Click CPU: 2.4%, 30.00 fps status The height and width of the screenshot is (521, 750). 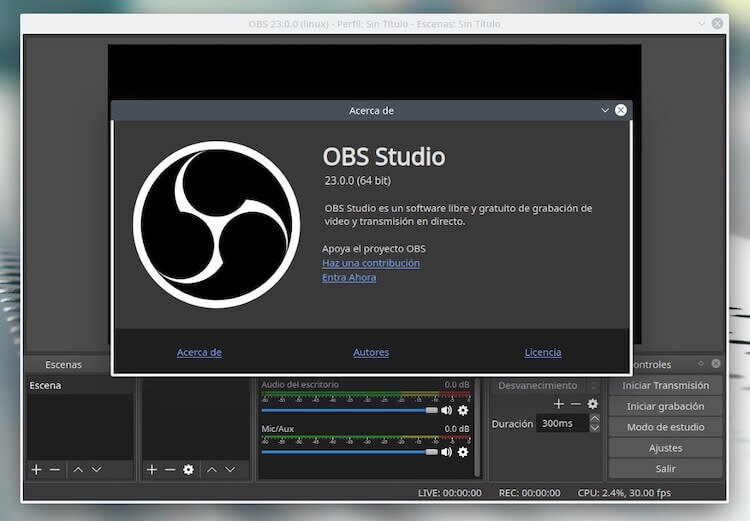624,493
